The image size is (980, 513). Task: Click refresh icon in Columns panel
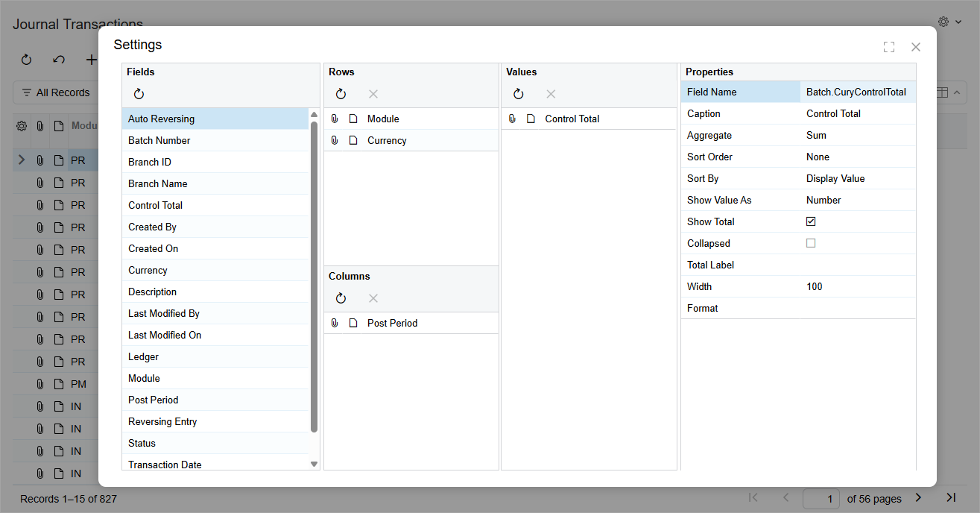[x=341, y=298]
